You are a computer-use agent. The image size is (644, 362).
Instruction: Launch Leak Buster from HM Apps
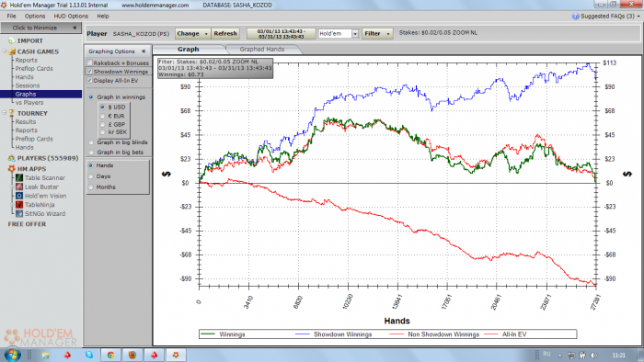click(19, 187)
